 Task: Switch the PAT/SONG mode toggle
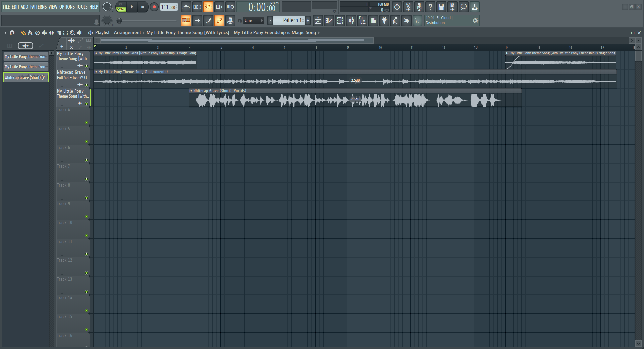(121, 7)
